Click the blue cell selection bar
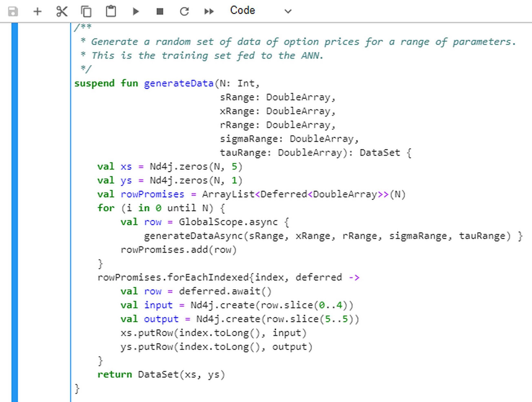This screenshot has width=532, height=402. 15,212
